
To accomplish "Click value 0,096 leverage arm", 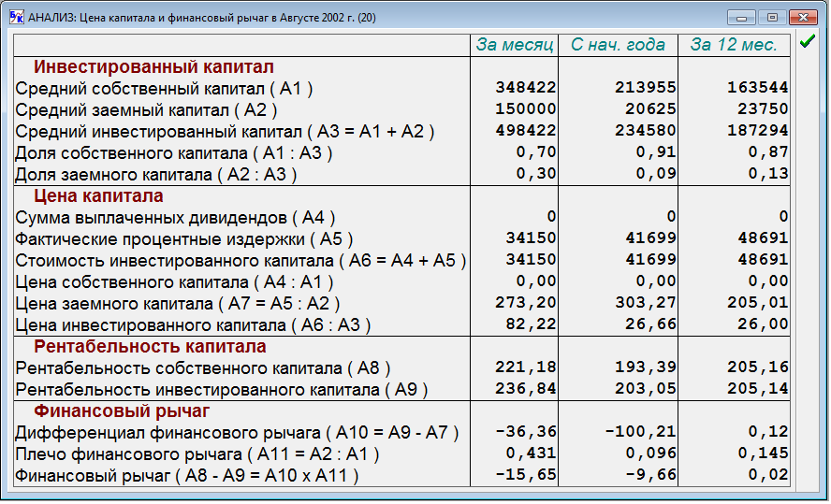I will 650,454.
